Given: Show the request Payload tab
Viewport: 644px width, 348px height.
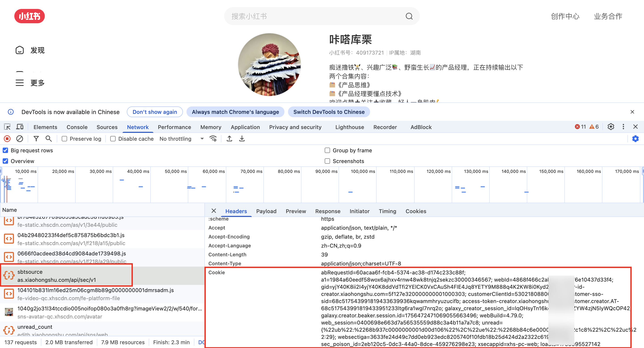Looking at the screenshot, I should tap(266, 211).
